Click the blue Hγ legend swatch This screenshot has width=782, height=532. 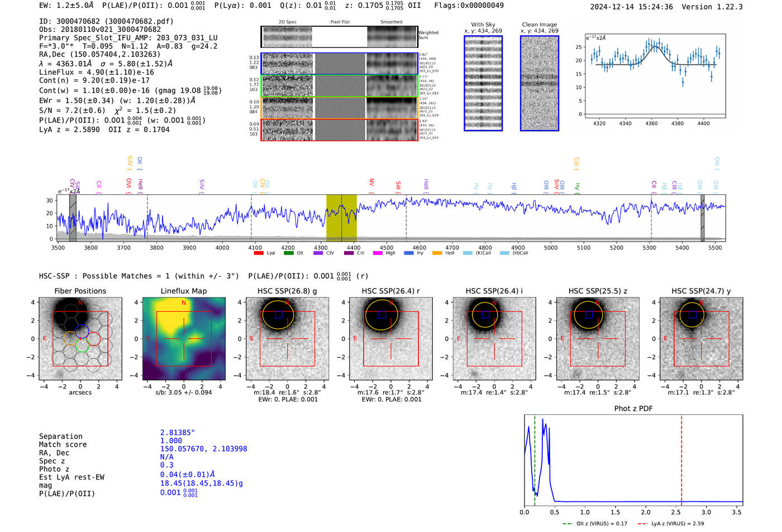409,253
